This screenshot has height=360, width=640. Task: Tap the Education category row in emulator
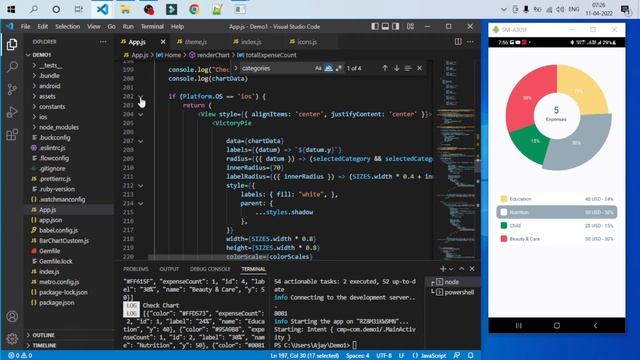(x=557, y=199)
